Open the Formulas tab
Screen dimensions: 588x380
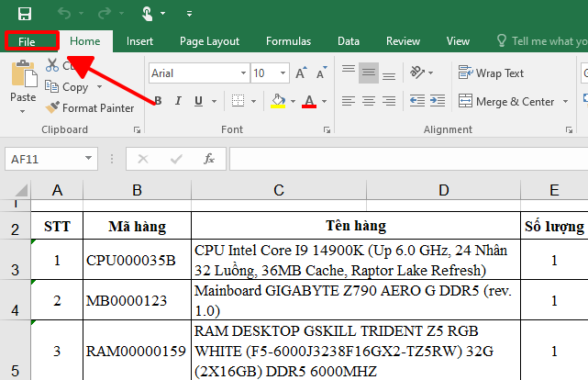pos(288,41)
